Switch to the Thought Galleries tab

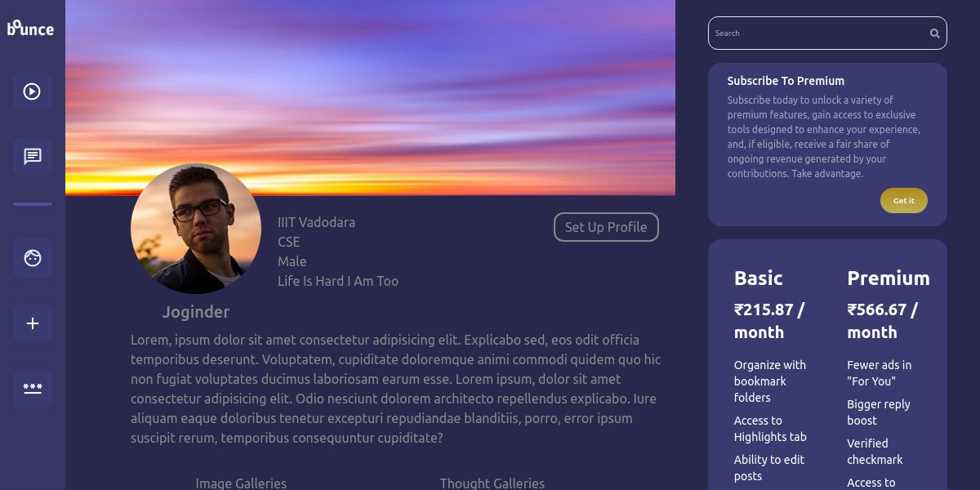tap(492, 483)
